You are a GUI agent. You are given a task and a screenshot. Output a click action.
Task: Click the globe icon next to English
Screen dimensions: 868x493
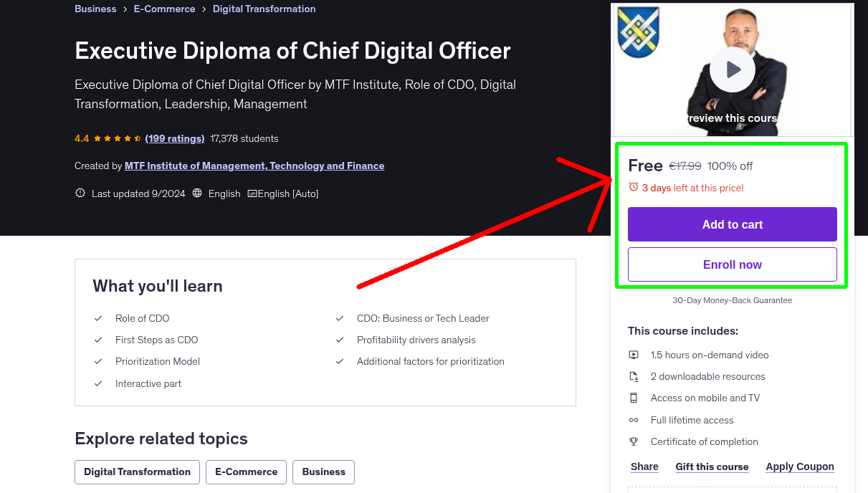tap(196, 193)
